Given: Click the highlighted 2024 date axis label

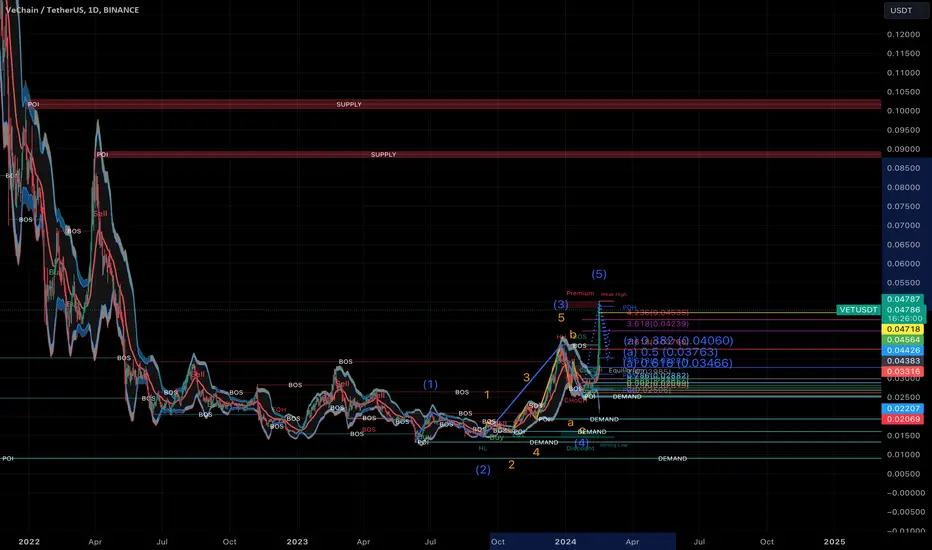Looking at the screenshot, I should click(x=565, y=542).
